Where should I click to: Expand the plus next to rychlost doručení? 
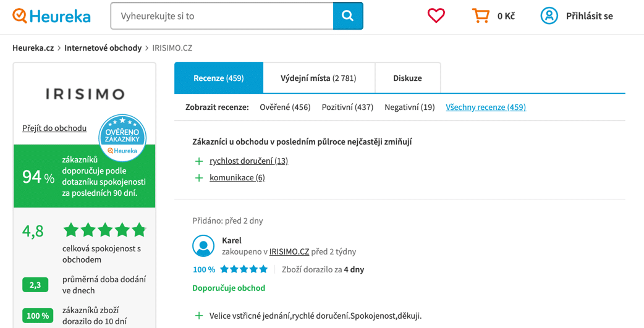[199, 161]
